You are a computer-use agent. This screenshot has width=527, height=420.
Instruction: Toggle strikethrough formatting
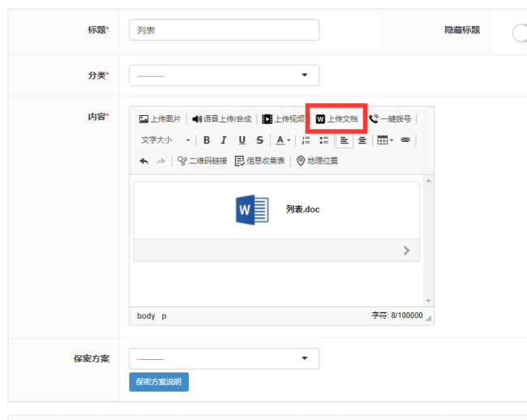click(x=259, y=140)
